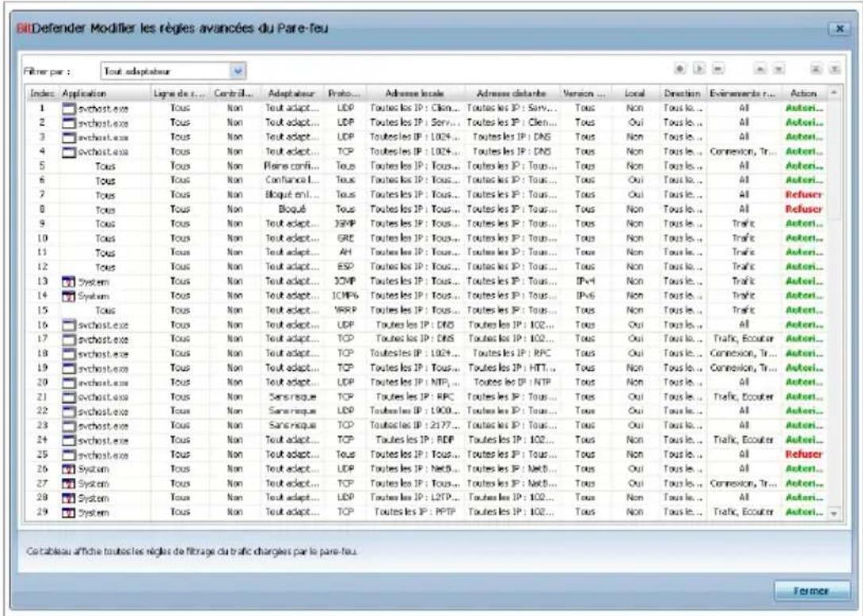Screen dimensions: 863x616
Task: Select the Refuser action in row 7
Action: click(803, 194)
